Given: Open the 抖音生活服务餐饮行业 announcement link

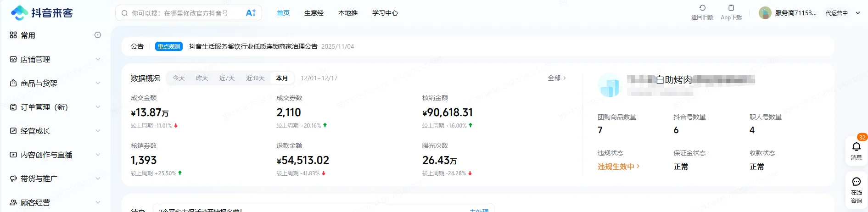Looking at the screenshot, I should 253,46.
